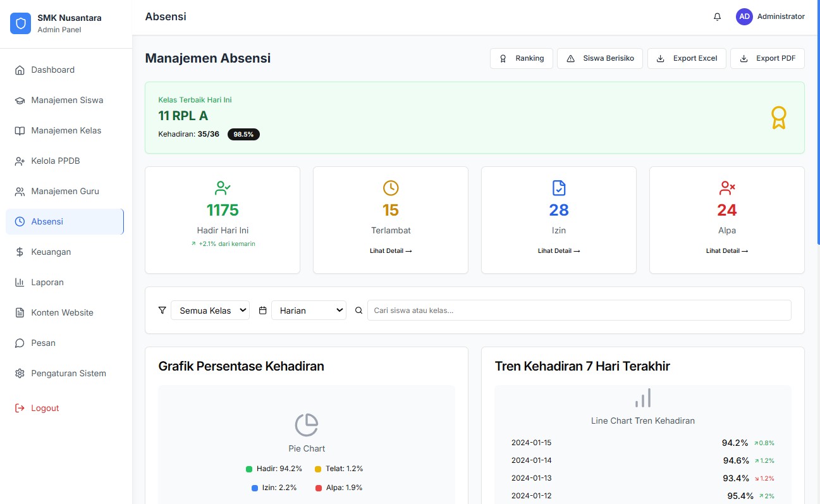Click the green Hadir legend swatch
The image size is (820, 504).
pos(249,469)
